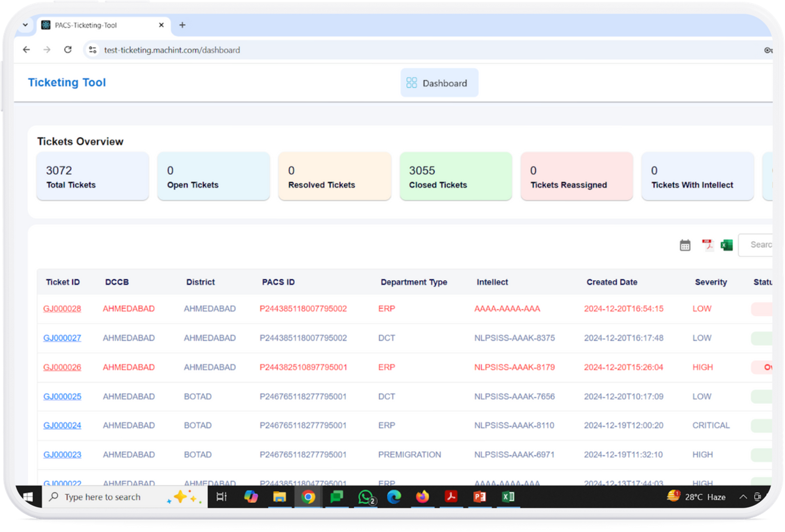Open the calendar date filter icon
This screenshot has width=785, height=532.
click(x=685, y=245)
